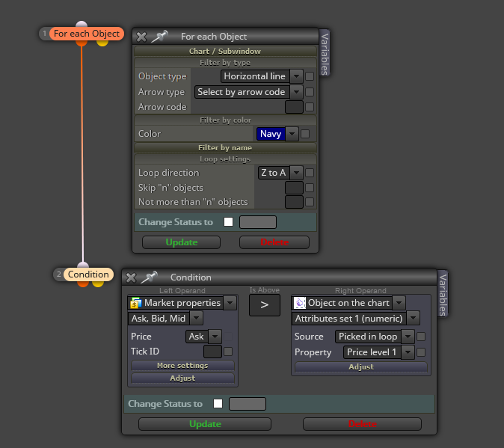Click the Navy color swatch
504x448 pixels.
[271, 134]
